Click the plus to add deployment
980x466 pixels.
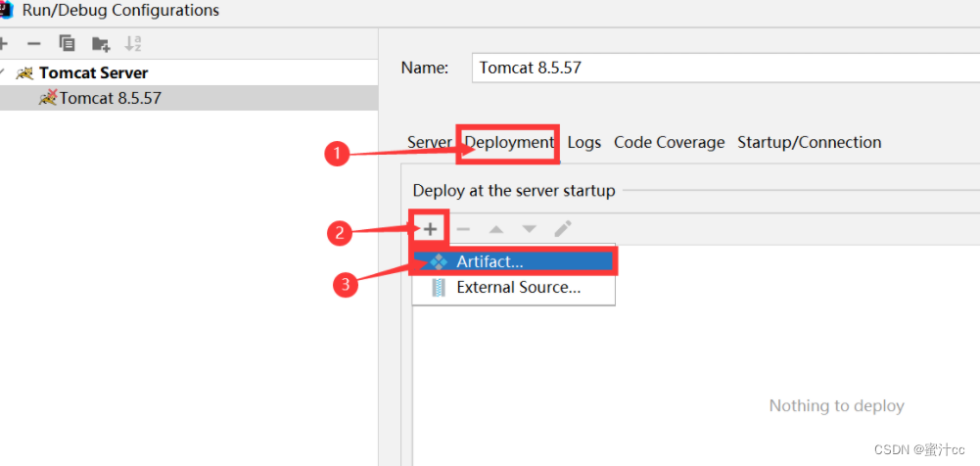click(430, 229)
